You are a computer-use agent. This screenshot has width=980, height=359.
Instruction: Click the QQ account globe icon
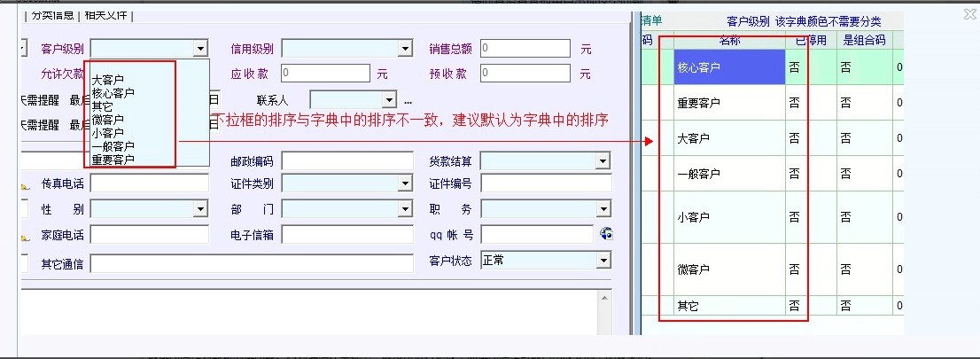[x=606, y=234]
